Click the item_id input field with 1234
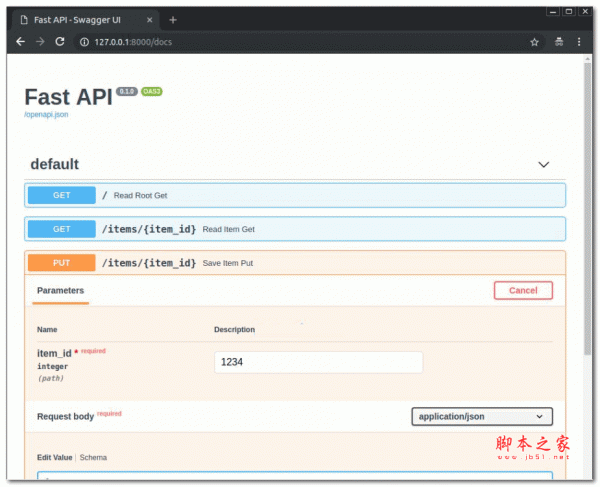This screenshot has width=600, height=487. tap(318, 362)
